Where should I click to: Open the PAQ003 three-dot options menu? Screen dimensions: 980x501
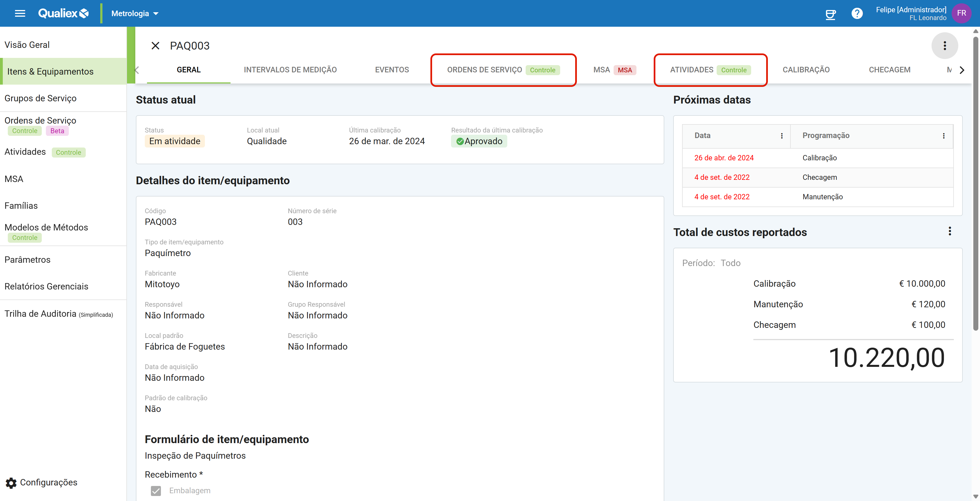click(x=945, y=46)
